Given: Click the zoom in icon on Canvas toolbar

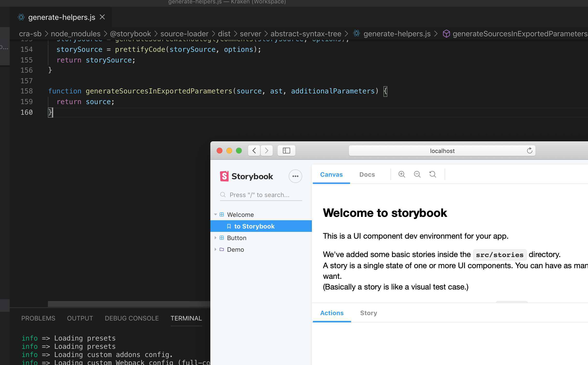Looking at the screenshot, I should click(x=402, y=174).
